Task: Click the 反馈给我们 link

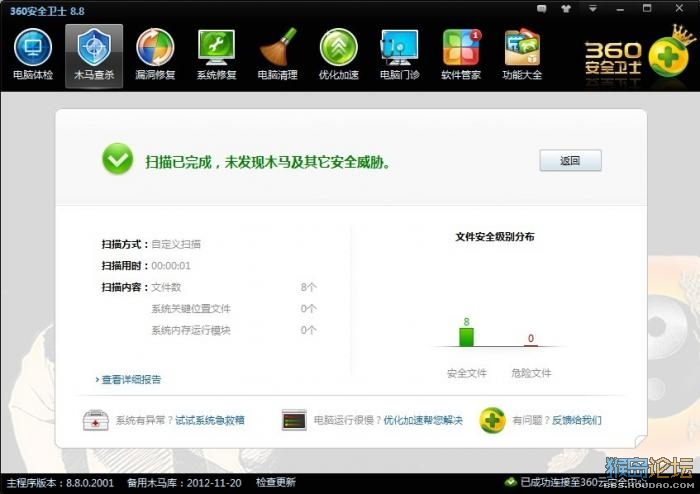Action: (577, 420)
